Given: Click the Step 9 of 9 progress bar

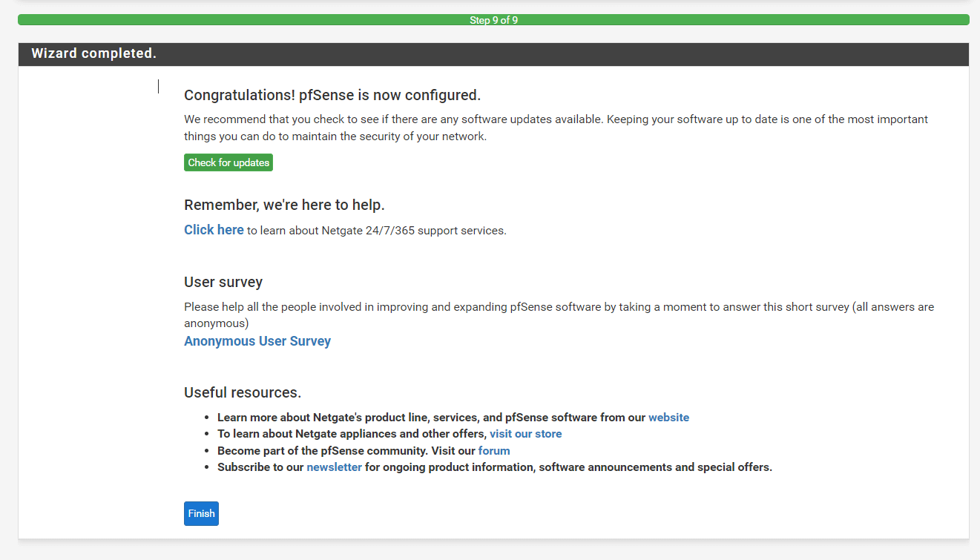Looking at the screenshot, I should pyautogui.click(x=493, y=20).
